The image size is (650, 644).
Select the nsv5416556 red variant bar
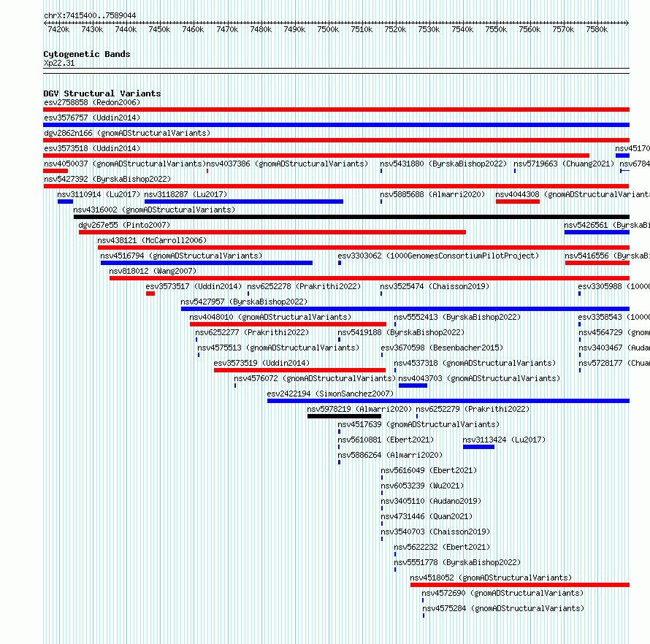[597, 263]
